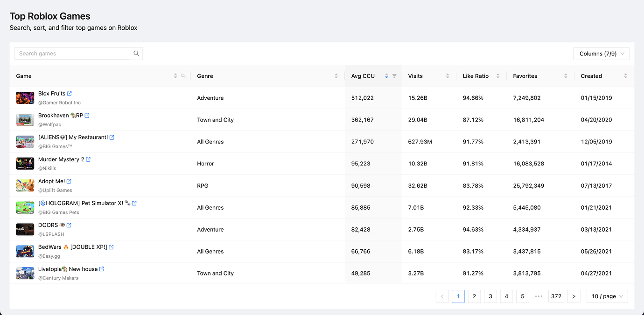
Task: Click the search icon in the Game column header
Action: tap(183, 75)
